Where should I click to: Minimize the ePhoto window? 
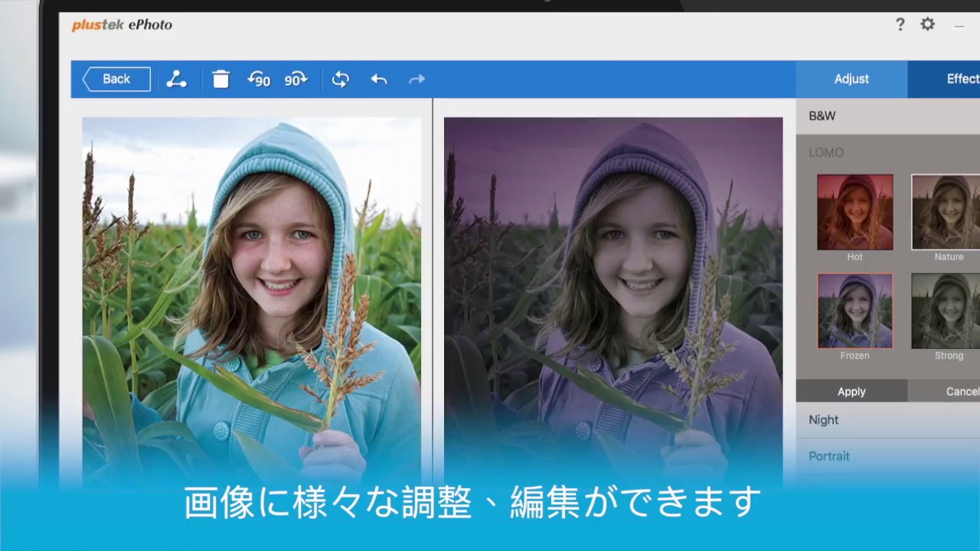959,25
